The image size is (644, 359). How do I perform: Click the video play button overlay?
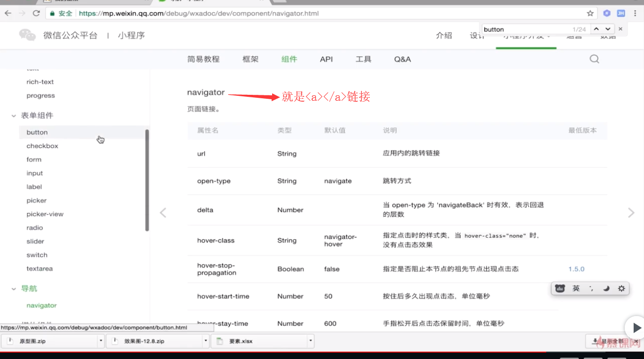click(636, 328)
